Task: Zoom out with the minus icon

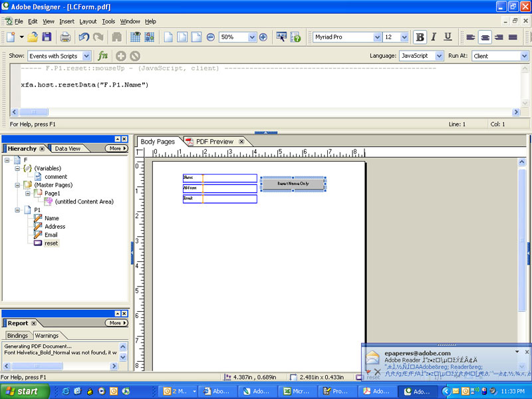Action: tap(210, 37)
